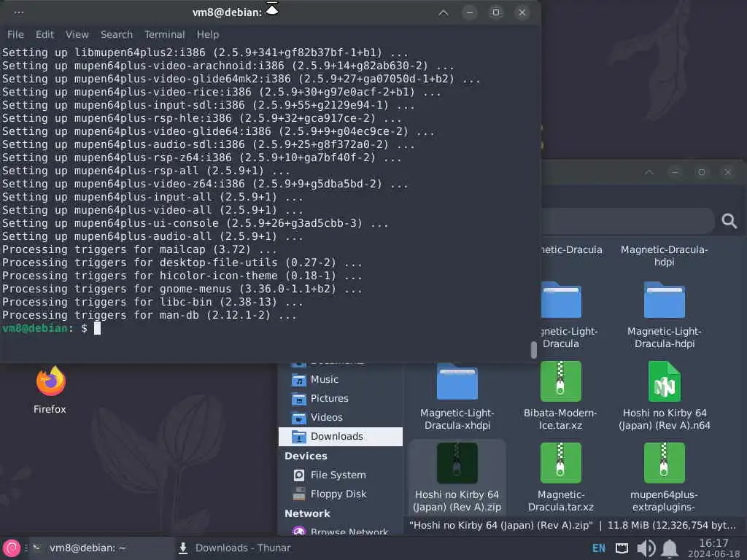Click the File System drive icon
Viewport: 747px width, 560px height.
click(x=298, y=475)
